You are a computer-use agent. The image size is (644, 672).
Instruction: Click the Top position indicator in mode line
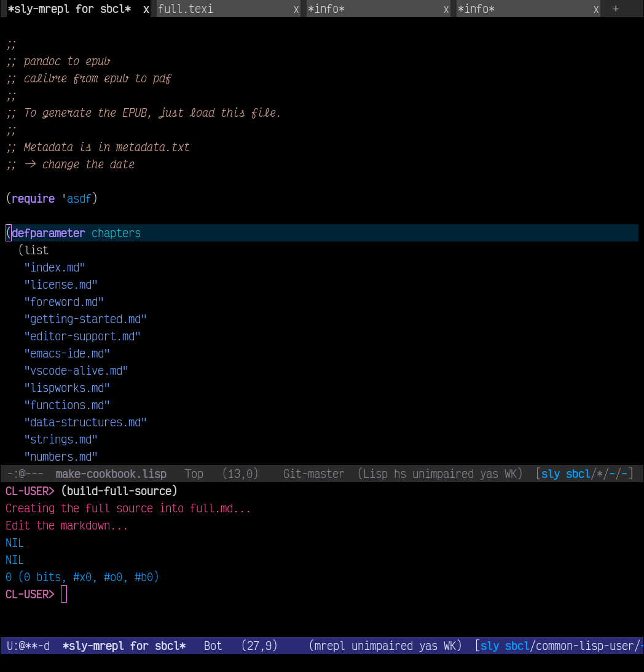click(194, 474)
